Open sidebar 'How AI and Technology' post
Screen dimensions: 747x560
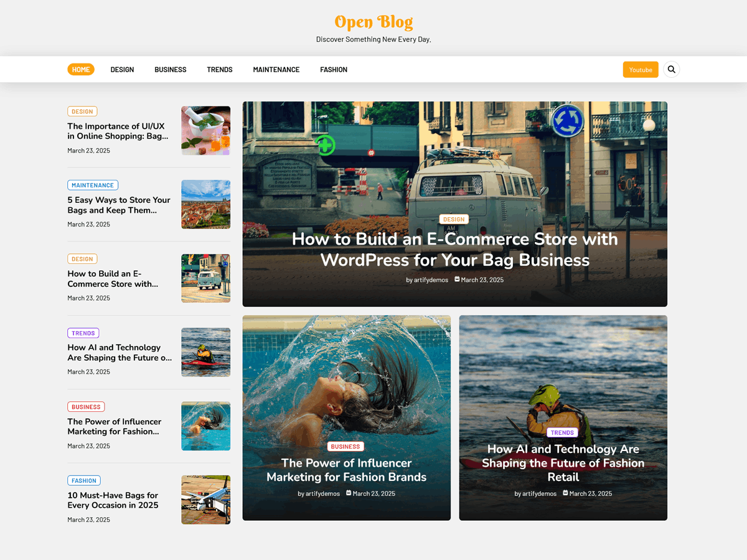point(120,353)
